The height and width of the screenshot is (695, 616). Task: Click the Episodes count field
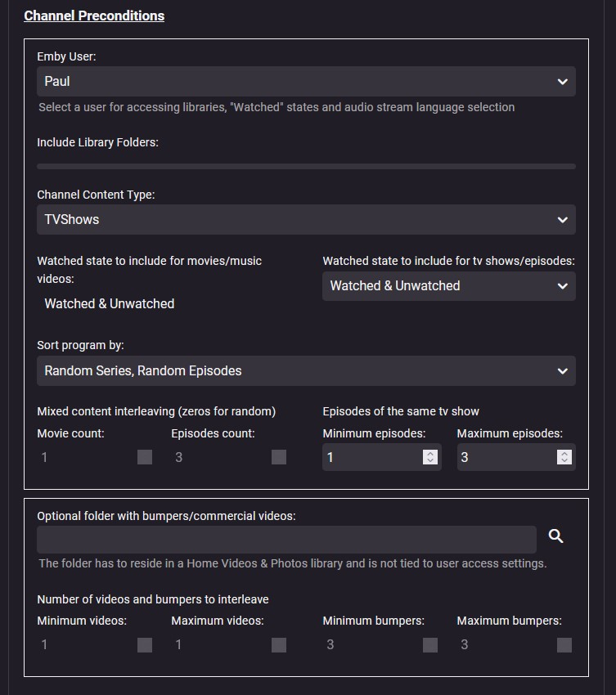219,458
